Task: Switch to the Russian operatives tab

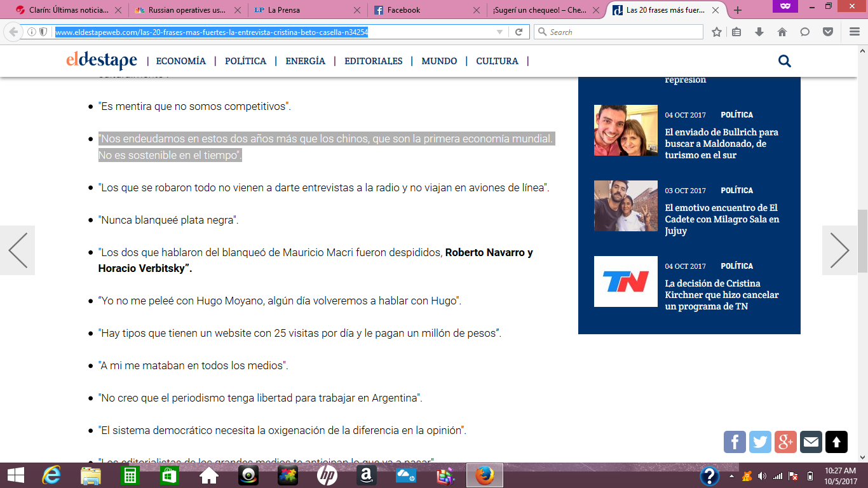Action: 187,10
